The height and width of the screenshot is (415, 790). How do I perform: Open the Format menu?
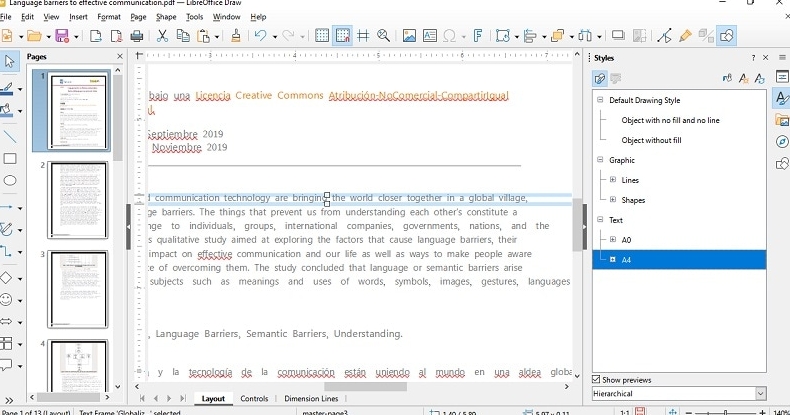point(109,17)
